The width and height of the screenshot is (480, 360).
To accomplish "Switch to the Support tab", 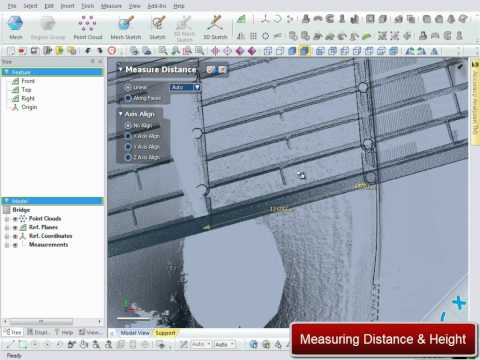I will [165, 333].
